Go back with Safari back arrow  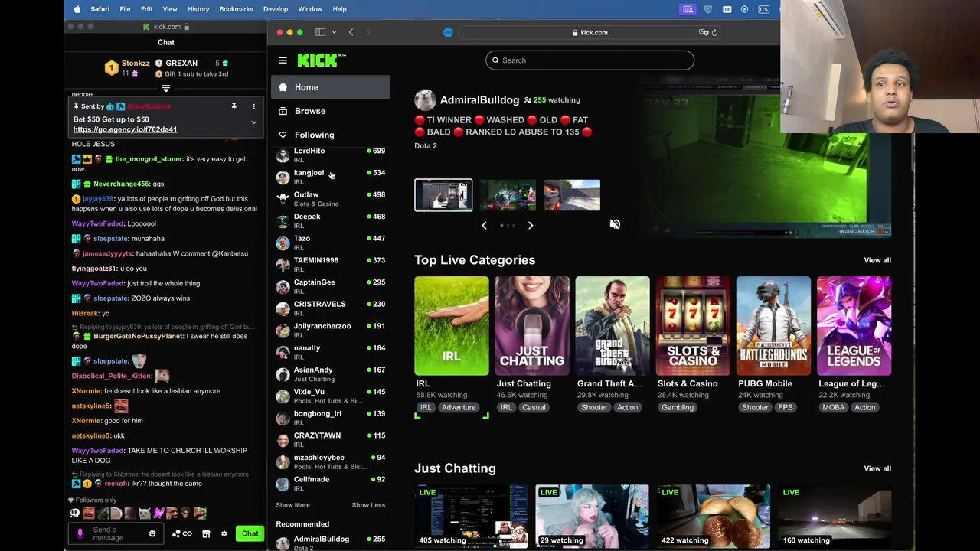tap(351, 32)
